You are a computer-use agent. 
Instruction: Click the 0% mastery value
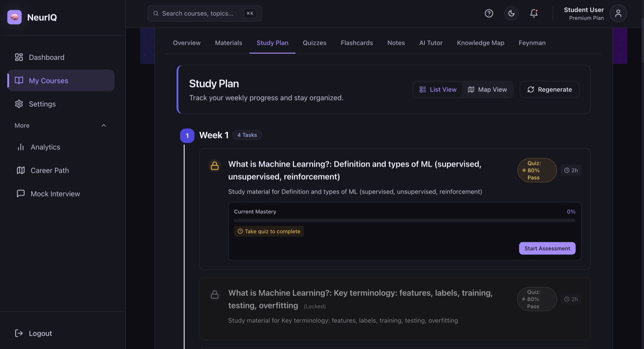click(x=571, y=212)
